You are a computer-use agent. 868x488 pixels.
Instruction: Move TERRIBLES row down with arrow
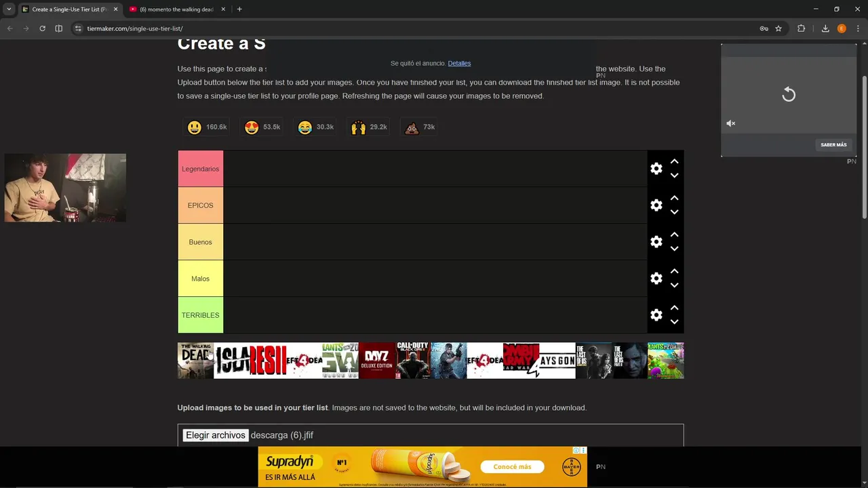tap(674, 322)
